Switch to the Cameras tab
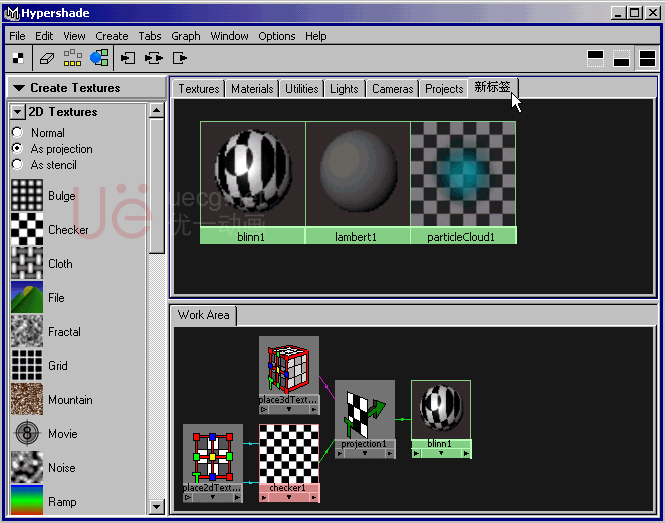 pyautogui.click(x=392, y=89)
